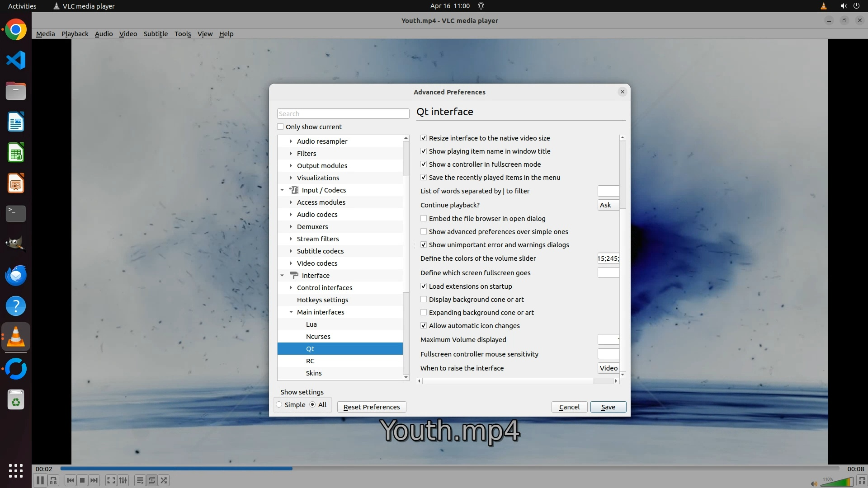Click the Save button
This screenshot has height=488, width=868.
click(x=608, y=407)
